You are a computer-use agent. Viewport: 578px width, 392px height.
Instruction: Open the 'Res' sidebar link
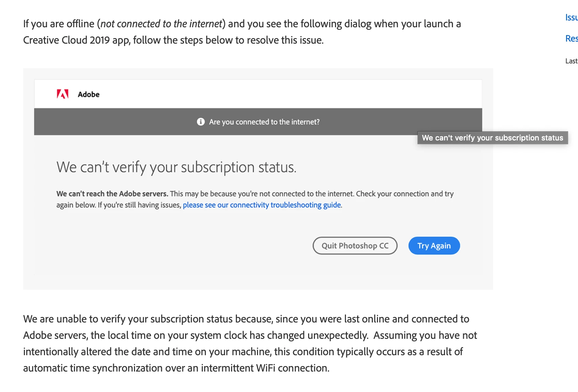click(x=572, y=39)
